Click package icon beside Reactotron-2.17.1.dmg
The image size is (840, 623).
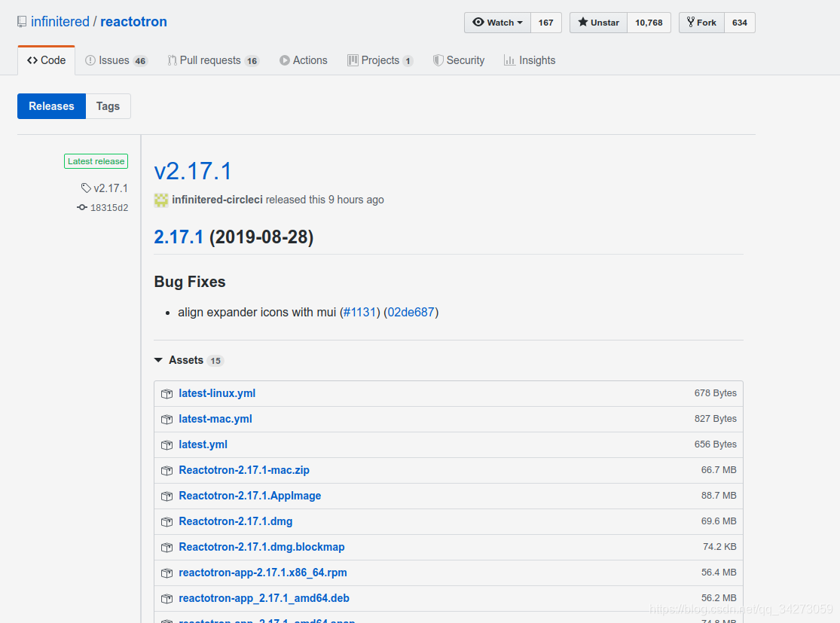[167, 522]
